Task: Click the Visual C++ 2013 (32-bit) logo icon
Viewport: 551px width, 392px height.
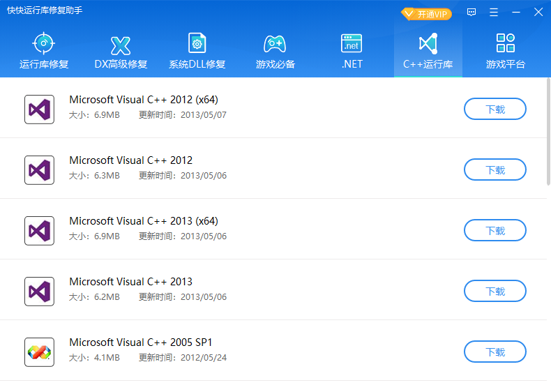Action: 39,292
